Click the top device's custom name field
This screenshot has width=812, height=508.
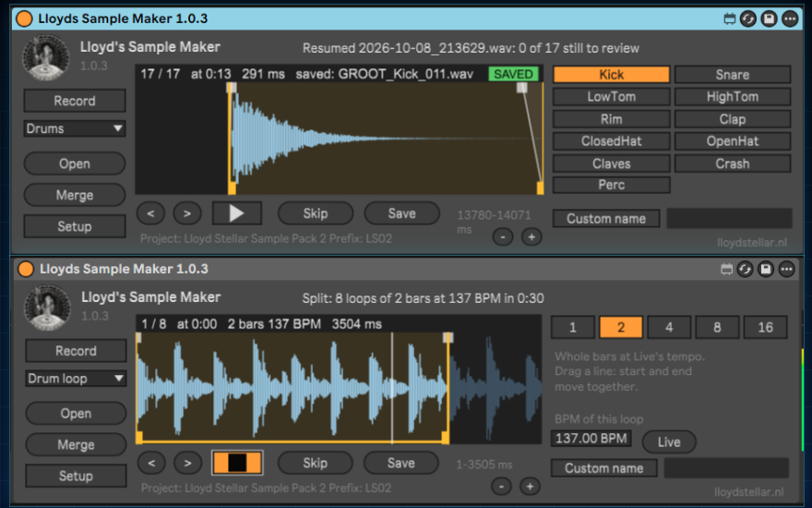(729, 219)
